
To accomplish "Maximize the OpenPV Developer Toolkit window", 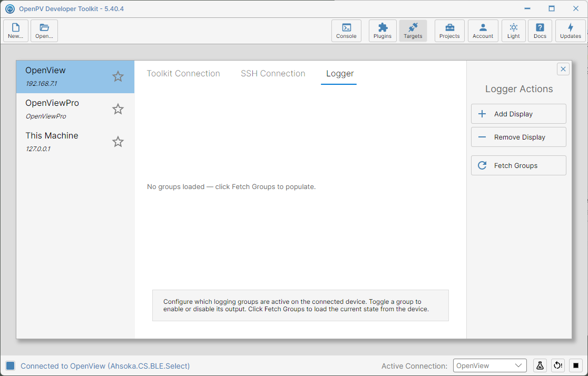I will [552, 8].
